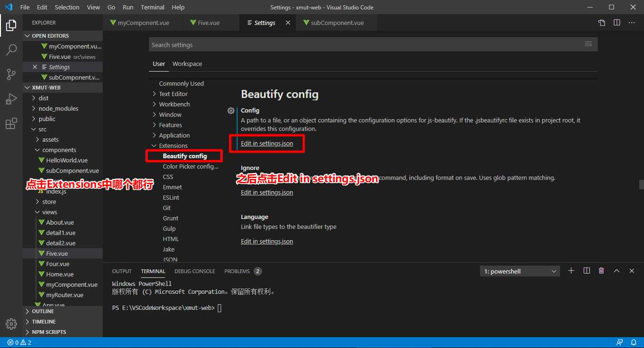The image size is (644, 348).
Task: Close the Settings editor tab
Action: tap(288, 23)
